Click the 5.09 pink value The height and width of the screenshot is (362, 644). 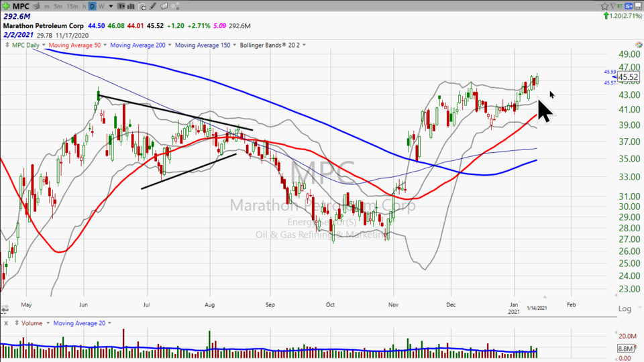pos(220,26)
